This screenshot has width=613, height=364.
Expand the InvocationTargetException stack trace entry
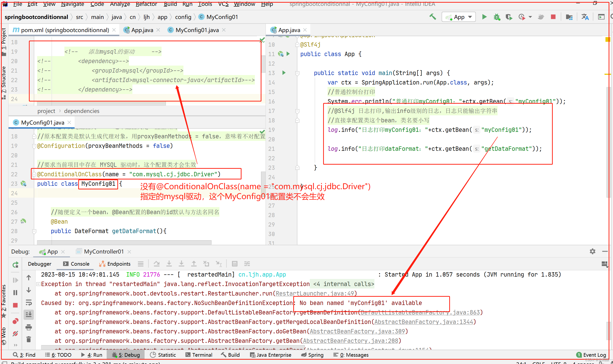point(38,284)
